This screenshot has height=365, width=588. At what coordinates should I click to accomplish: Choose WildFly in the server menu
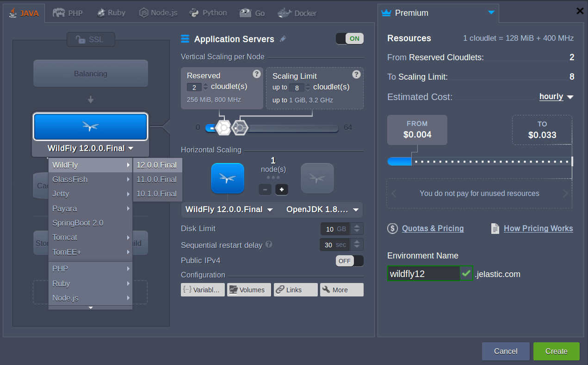pyautogui.click(x=91, y=165)
